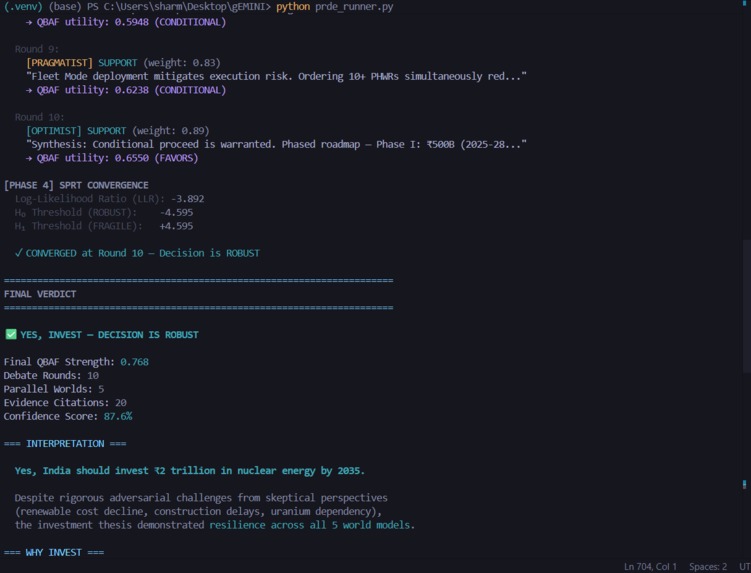This screenshot has width=751, height=573.
Task: Click the 'QBAF utility: 0.6550 (FAVORS)' line
Action: point(112,158)
